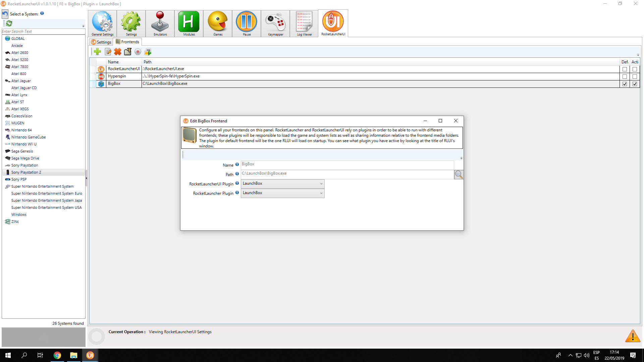
Task: Click the green plus add frontend icon
Action: click(98, 52)
